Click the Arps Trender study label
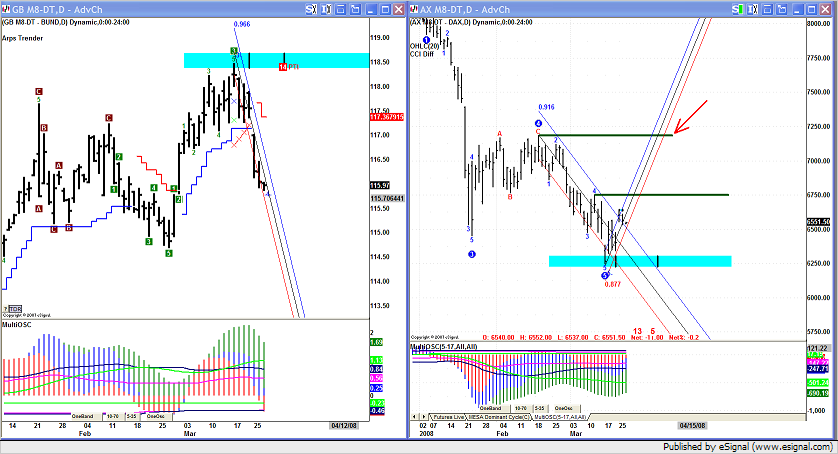This screenshot has height=454, width=838. (x=22, y=37)
